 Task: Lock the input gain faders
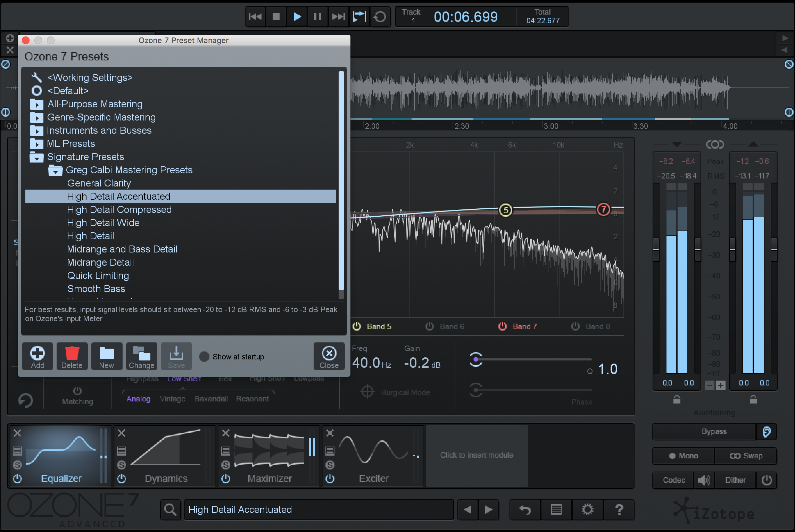point(677,399)
